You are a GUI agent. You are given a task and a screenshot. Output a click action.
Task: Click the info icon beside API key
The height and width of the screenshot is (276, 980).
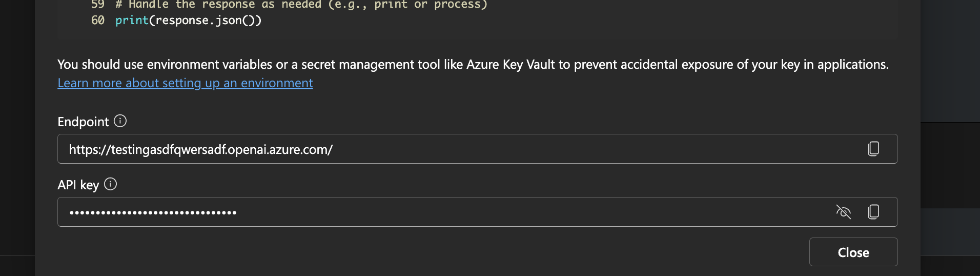click(x=110, y=184)
